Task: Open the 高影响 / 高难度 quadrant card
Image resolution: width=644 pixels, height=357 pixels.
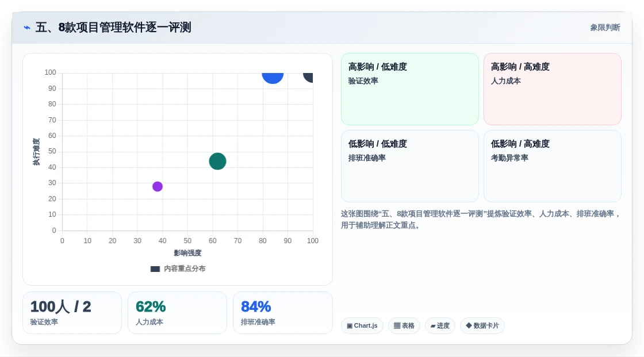Action: (553, 89)
